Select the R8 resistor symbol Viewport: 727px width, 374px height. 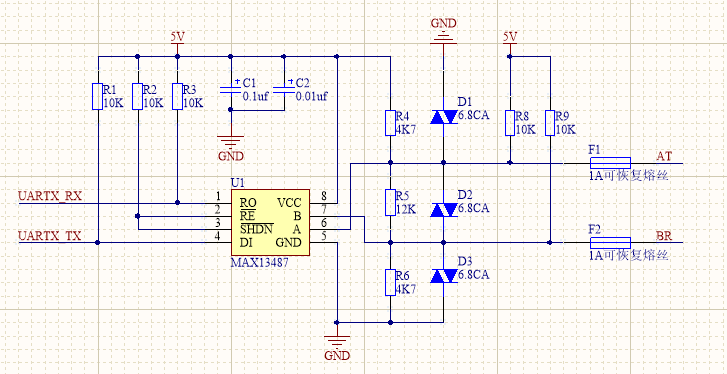(510, 123)
